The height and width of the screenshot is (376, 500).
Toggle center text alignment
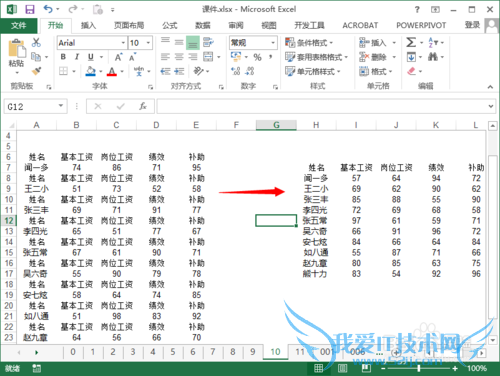point(179,57)
